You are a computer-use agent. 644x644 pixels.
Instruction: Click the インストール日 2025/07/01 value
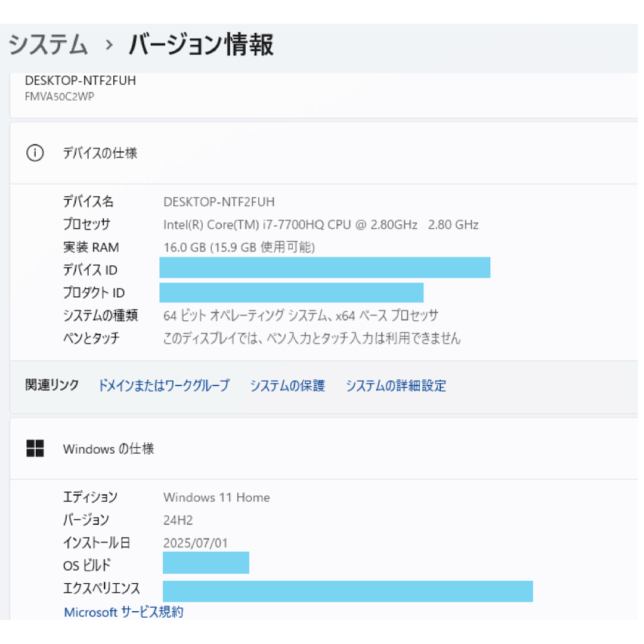pos(196,543)
